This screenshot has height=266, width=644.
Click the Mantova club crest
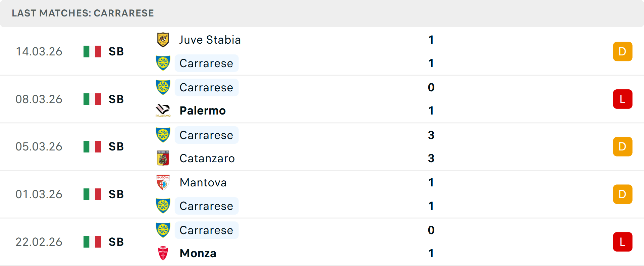click(x=163, y=182)
